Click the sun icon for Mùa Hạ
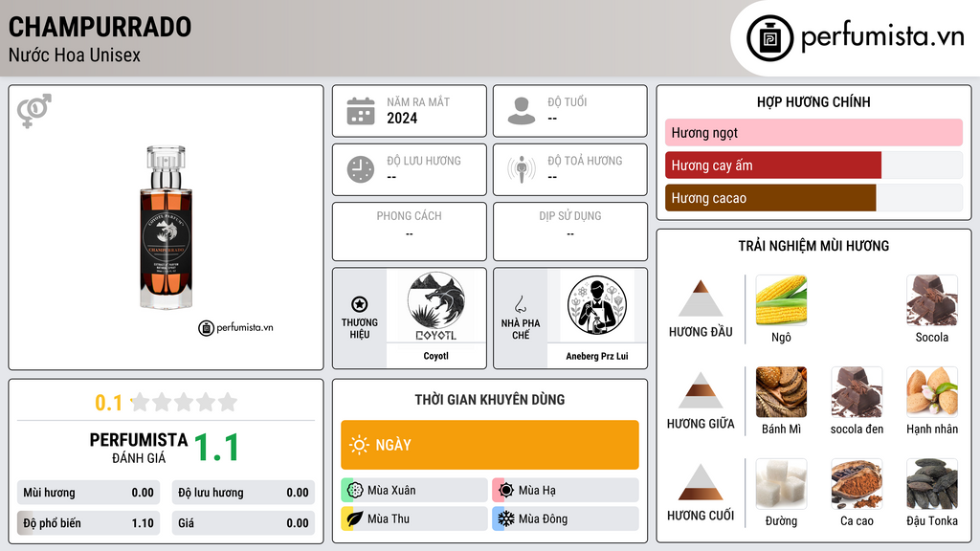980x551 pixels. (506, 491)
